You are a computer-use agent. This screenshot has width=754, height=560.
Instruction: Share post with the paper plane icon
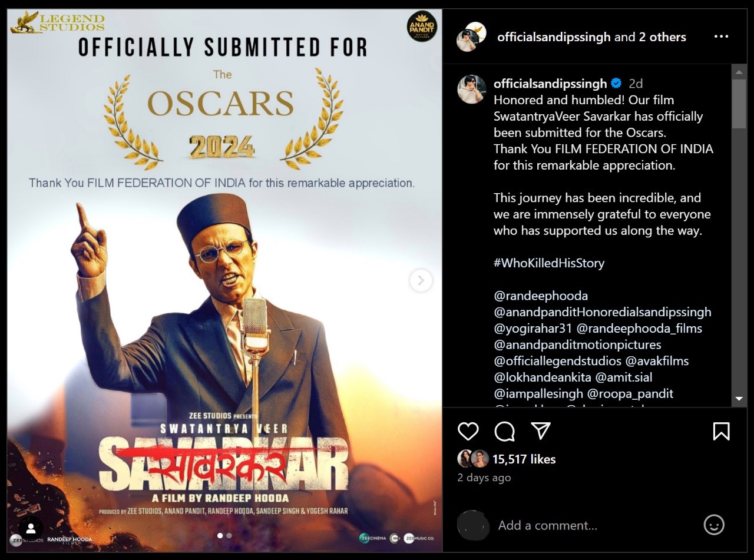[541, 431]
